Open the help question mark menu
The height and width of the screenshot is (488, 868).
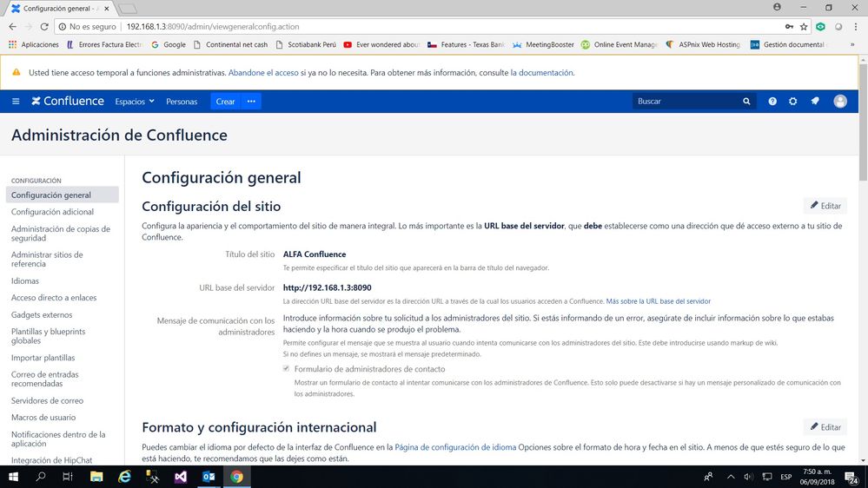772,102
